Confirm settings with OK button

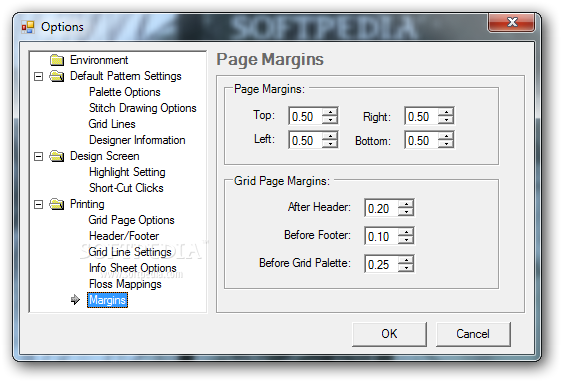click(x=389, y=334)
